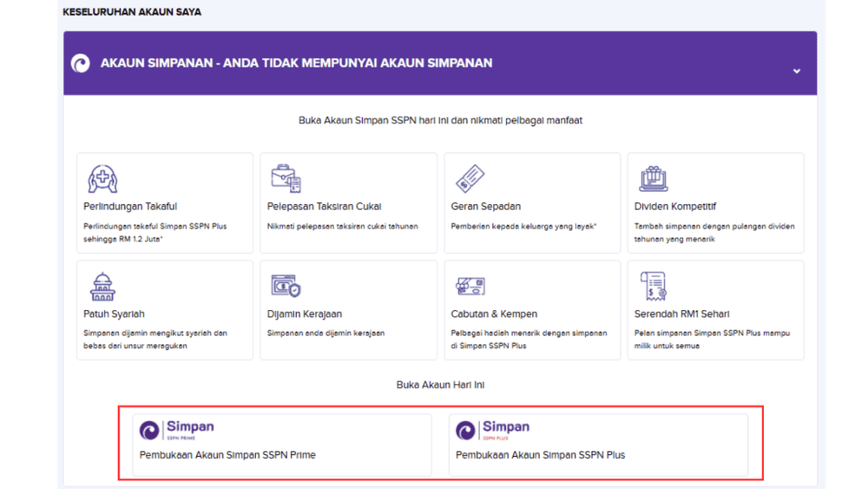
Task: Click the Dijamin Kerajaan shield icon
Action: (286, 286)
